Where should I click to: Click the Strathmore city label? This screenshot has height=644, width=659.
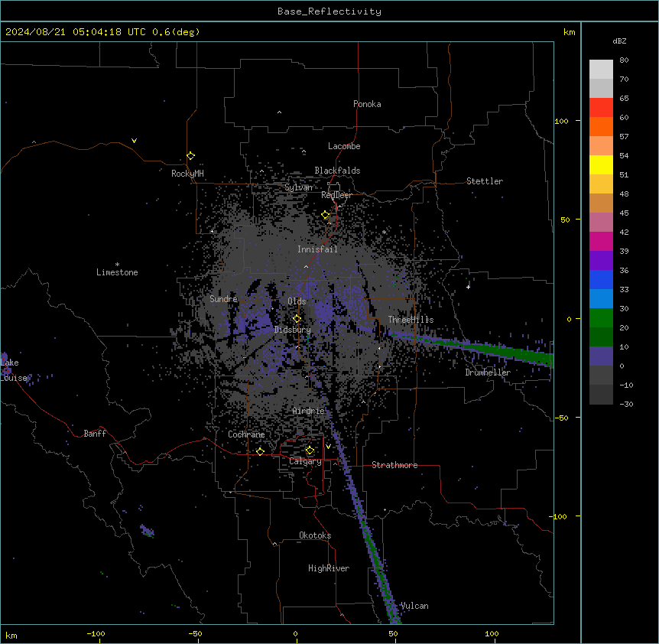coord(394,465)
